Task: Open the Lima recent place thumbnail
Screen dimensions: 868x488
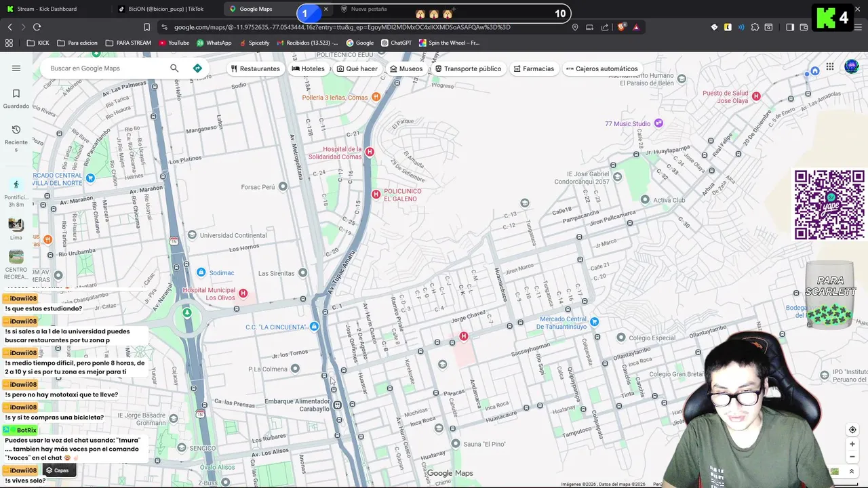Action: click(16, 228)
